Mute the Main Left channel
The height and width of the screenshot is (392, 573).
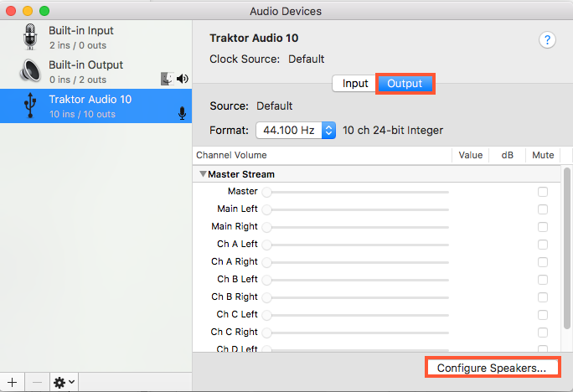point(543,209)
